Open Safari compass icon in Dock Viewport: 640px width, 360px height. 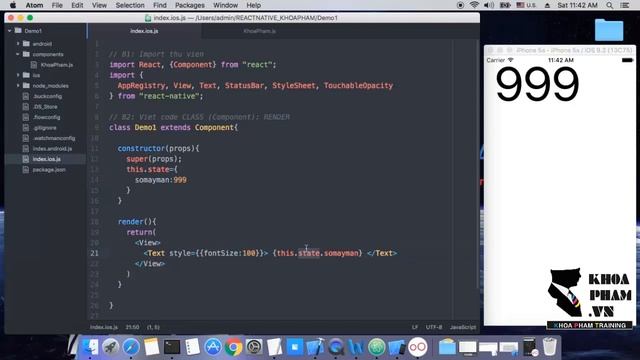click(131, 347)
